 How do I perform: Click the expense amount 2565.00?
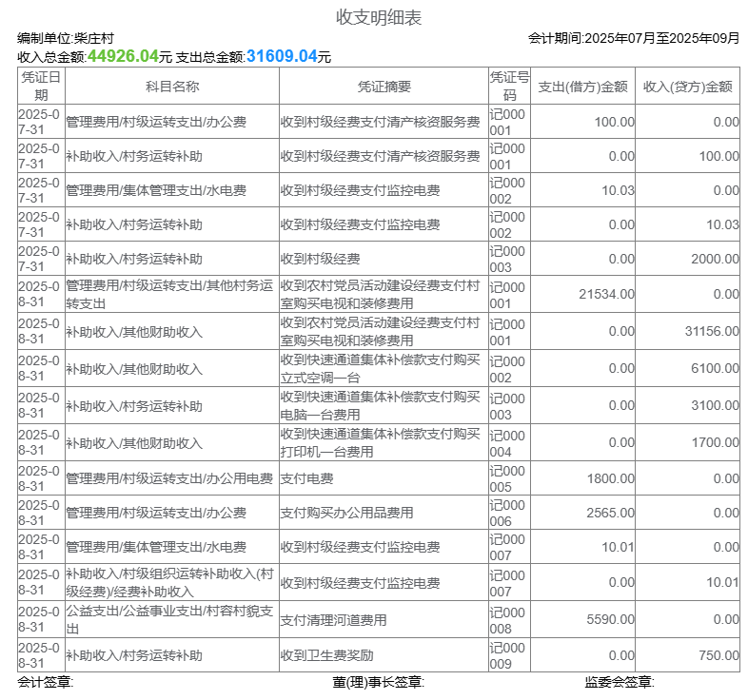pyautogui.click(x=611, y=513)
